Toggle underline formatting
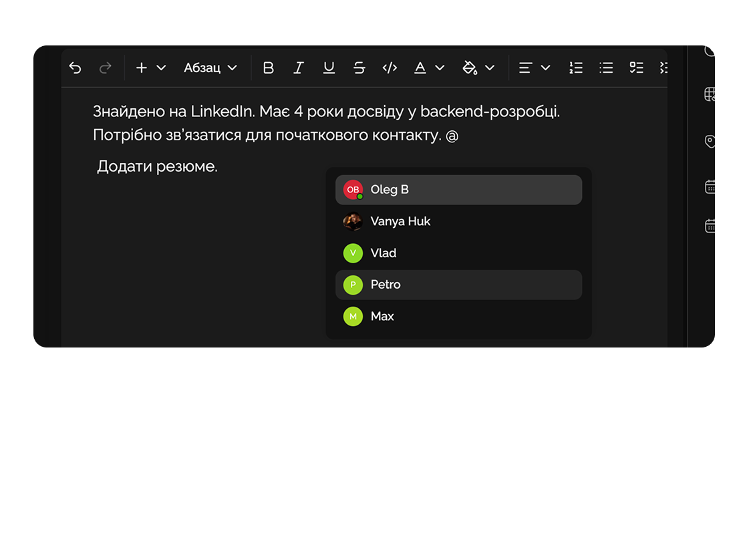Viewport: 747px width, 560px height. [329, 67]
